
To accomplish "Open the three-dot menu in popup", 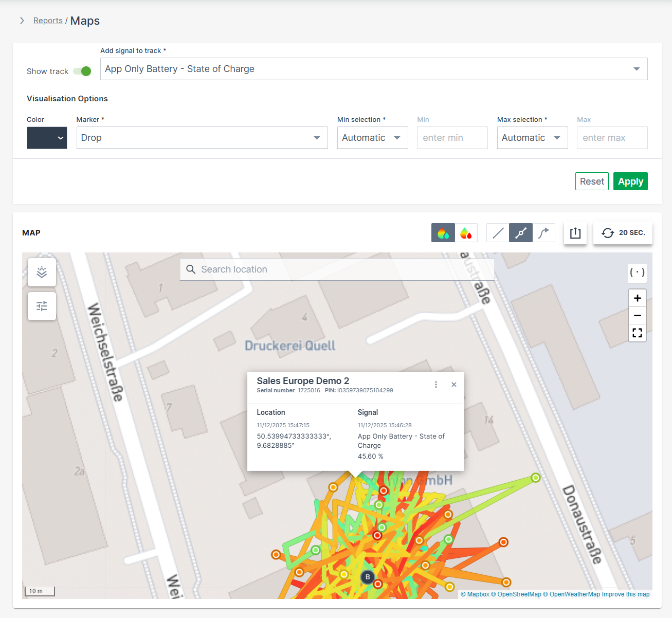I will coord(436,385).
